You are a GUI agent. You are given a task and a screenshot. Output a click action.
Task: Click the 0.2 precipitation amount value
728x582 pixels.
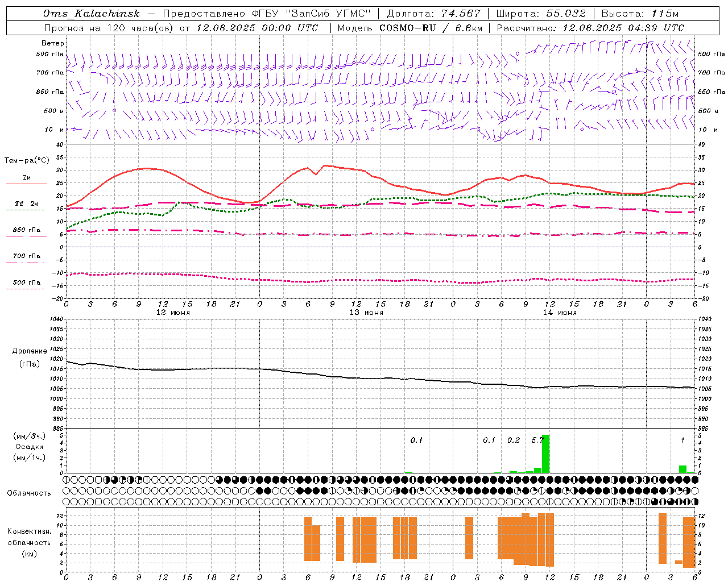514,440
